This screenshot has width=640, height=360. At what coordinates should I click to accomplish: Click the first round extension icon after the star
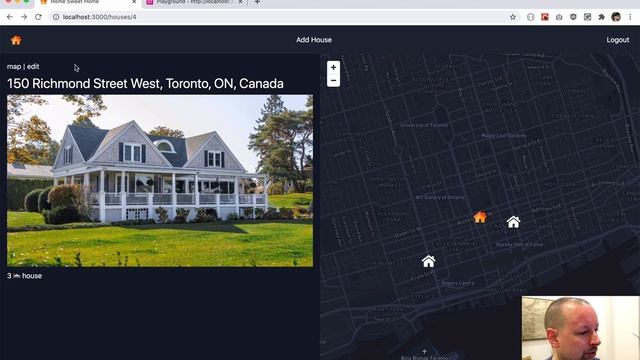pos(531,17)
